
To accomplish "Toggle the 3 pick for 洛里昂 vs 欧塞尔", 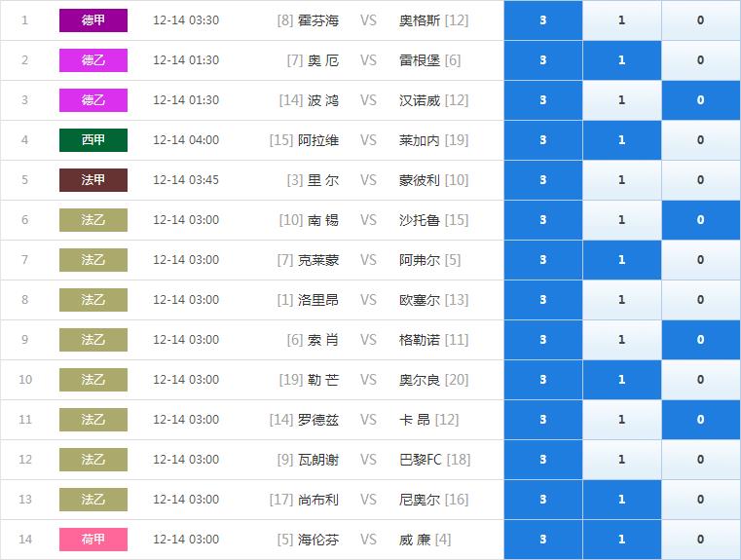I will point(543,300).
